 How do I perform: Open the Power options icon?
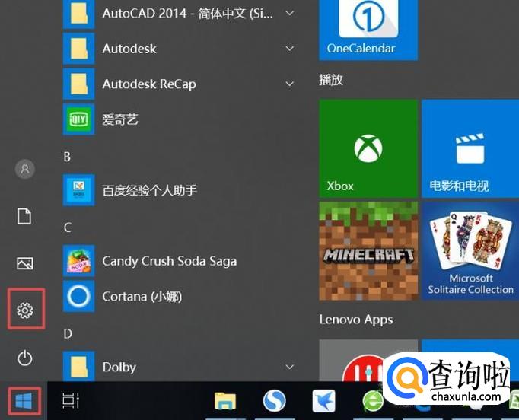pos(25,358)
